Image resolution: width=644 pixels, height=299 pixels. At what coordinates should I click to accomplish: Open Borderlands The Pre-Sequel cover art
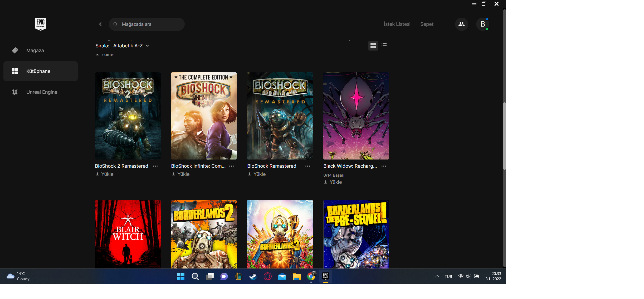[356, 234]
